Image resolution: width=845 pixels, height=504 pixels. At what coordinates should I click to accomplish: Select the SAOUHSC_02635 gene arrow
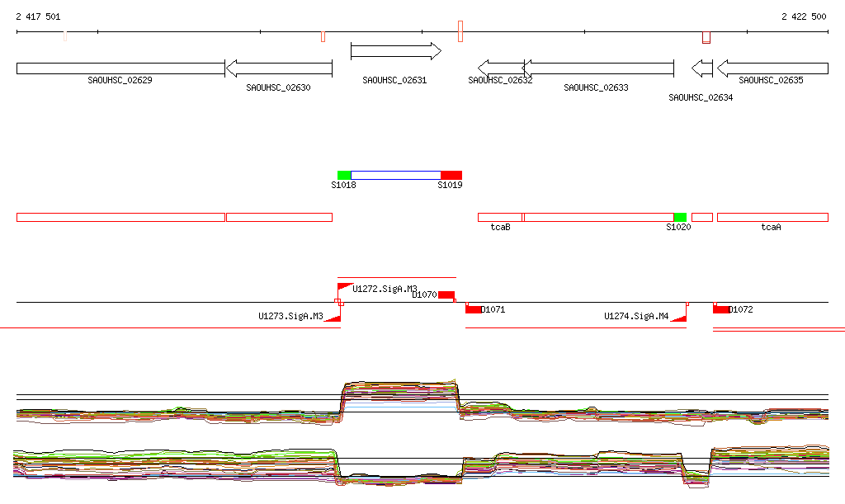(x=772, y=68)
